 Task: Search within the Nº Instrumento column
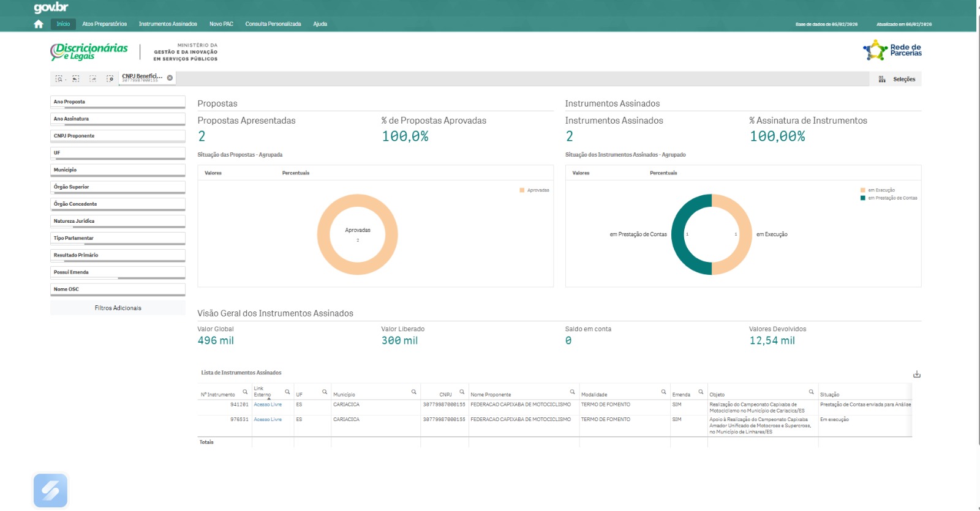tap(245, 392)
